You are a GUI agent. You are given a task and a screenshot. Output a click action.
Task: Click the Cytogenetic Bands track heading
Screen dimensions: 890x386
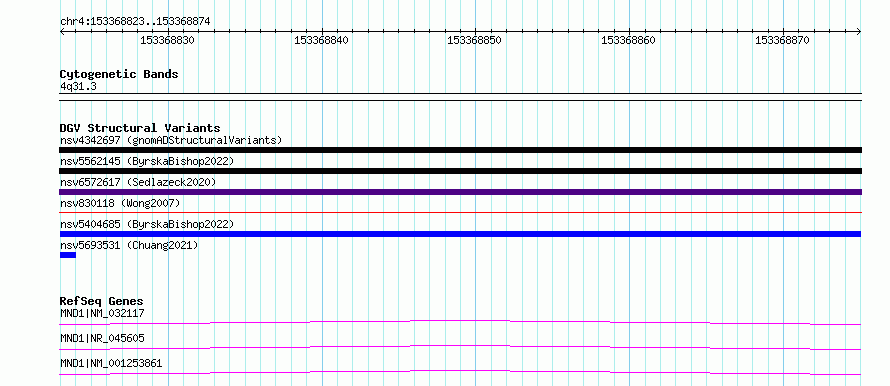point(119,74)
